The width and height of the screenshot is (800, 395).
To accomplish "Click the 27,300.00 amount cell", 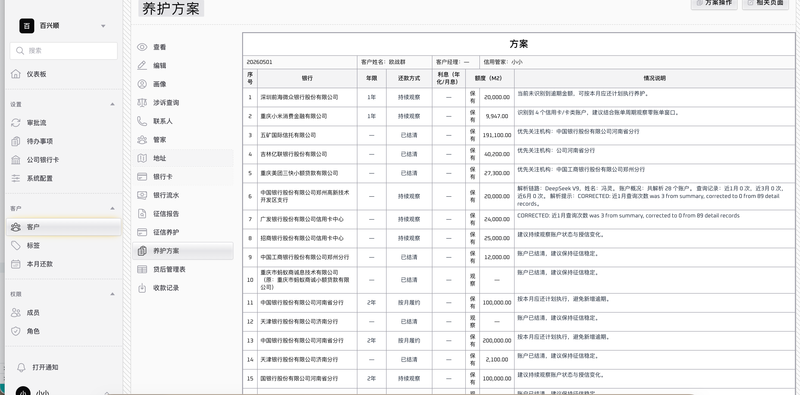I will [496, 173].
